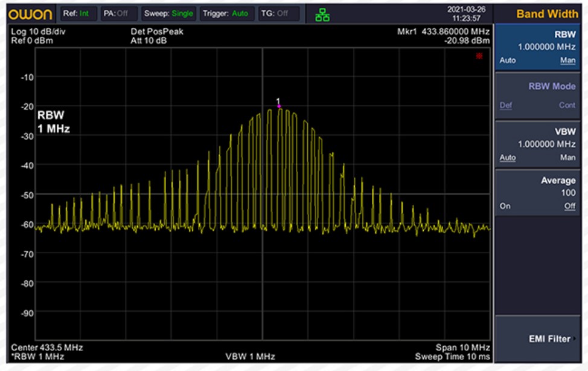Set VBW to Man
588x371 pixels.
(567, 158)
